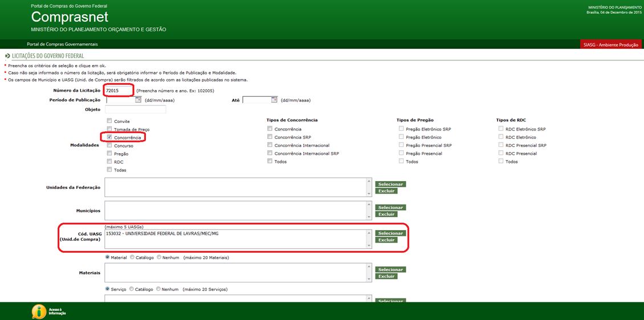Open Portal de Compras Governamentais menu item
The image size is (644, 320).
62,44
